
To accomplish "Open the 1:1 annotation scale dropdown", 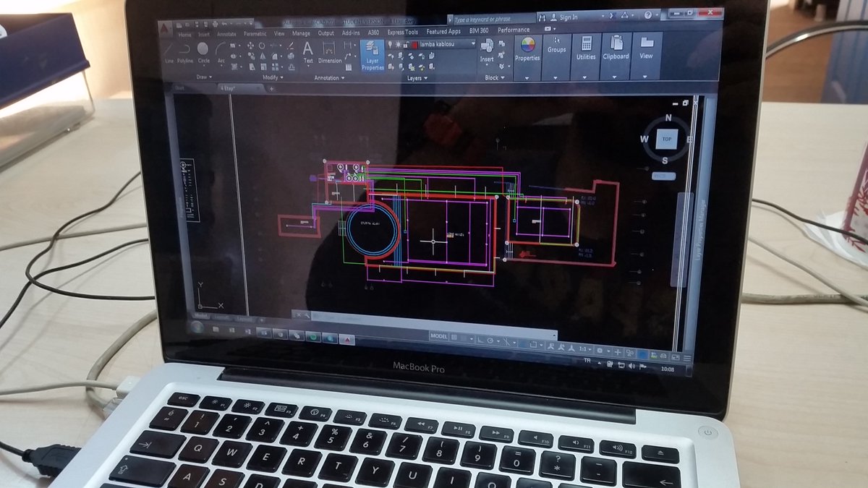I will point(584,350).
